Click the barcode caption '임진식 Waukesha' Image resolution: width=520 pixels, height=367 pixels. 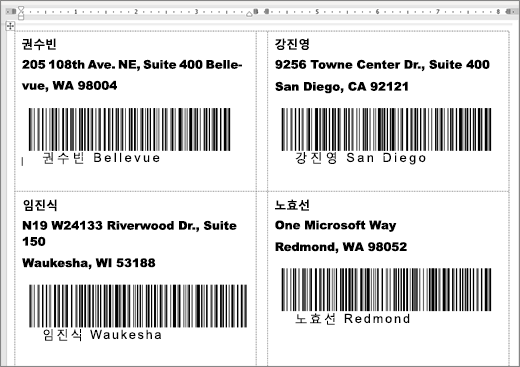[x=102, y=335]
